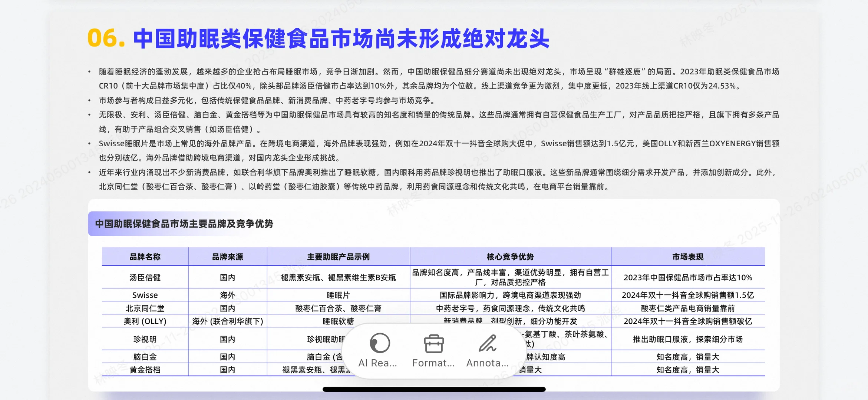
Task: Open the AI Reading tool
Action: click(x=377, y=348)
